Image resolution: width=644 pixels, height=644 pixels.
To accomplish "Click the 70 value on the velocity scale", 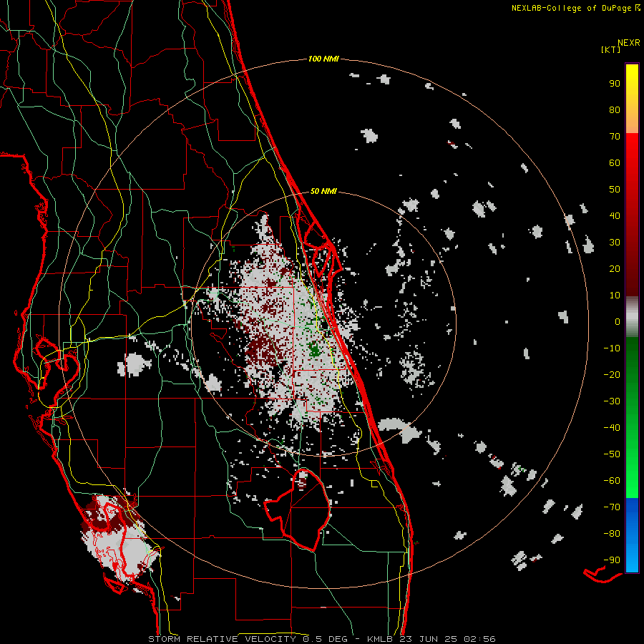I will point(615,137).
